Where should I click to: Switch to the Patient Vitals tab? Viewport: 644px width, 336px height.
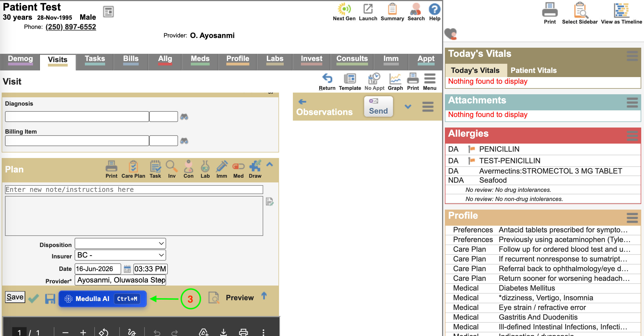click(x=534, y=70)
